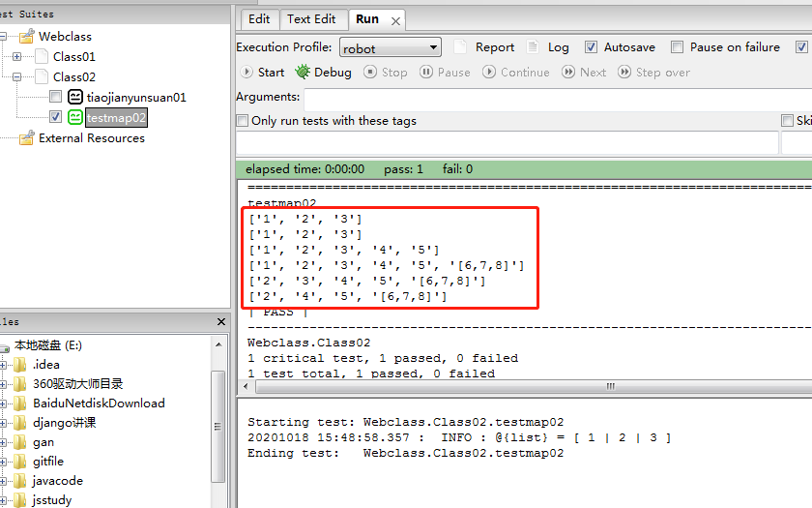Open the Report document icon
This screenshot has height=508, width=812.
pyautogui.click(x=460, y=46)
